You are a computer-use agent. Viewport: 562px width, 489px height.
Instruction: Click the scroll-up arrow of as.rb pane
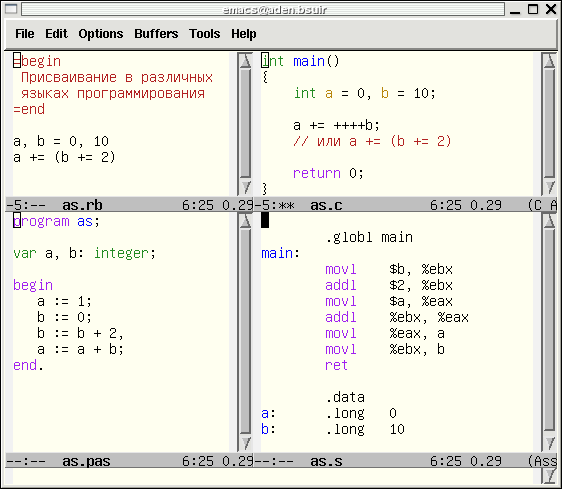coord(246,60)
